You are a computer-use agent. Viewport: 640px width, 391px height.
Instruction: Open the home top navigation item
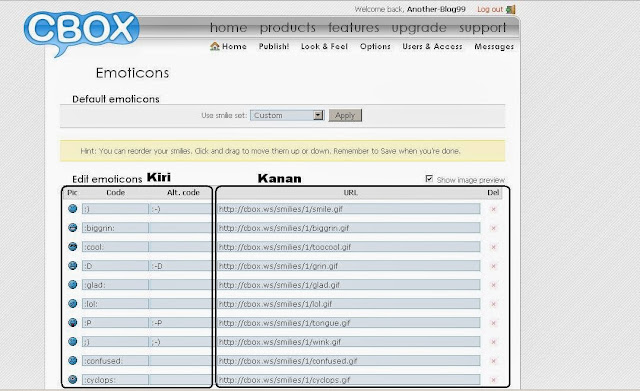[228, 28]
